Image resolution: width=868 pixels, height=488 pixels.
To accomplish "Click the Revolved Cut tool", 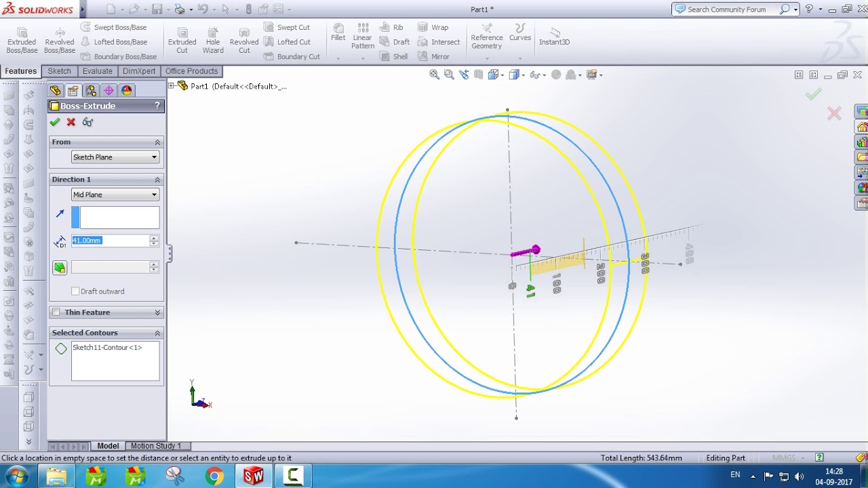I will (x=244, y=41).
